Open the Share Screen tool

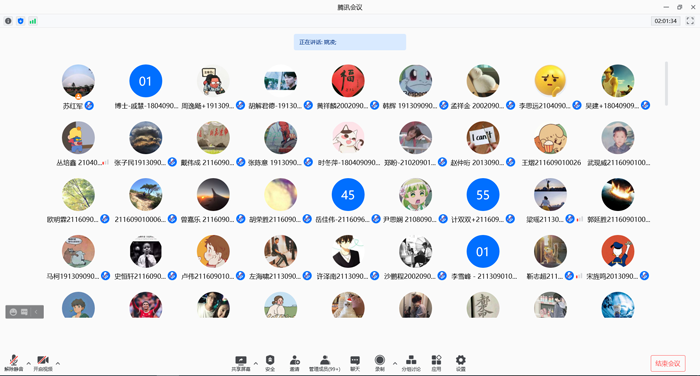coord(241,363)
